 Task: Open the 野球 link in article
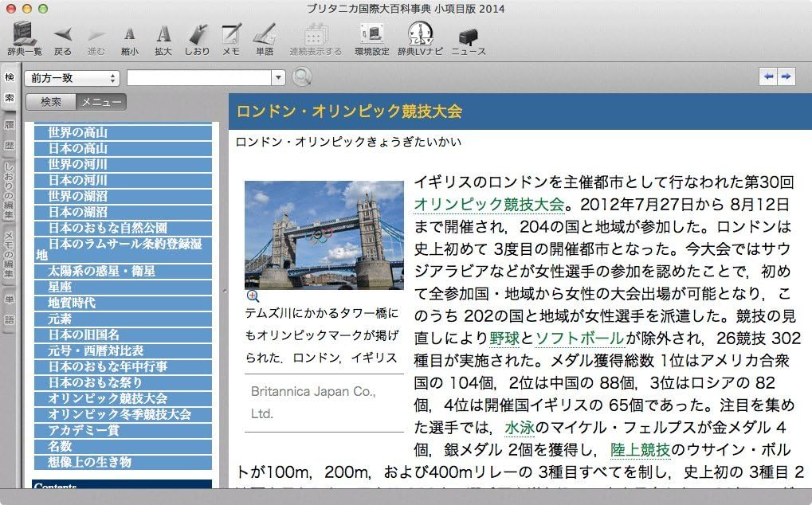click(504, 339)
